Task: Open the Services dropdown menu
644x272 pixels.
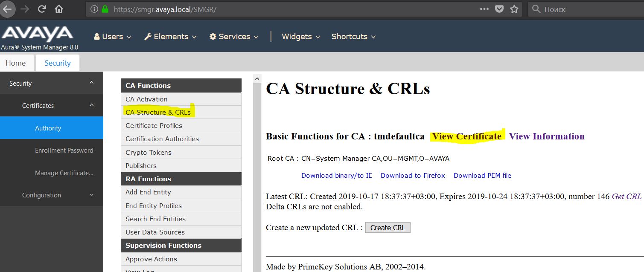Action: tap(234, 37)
